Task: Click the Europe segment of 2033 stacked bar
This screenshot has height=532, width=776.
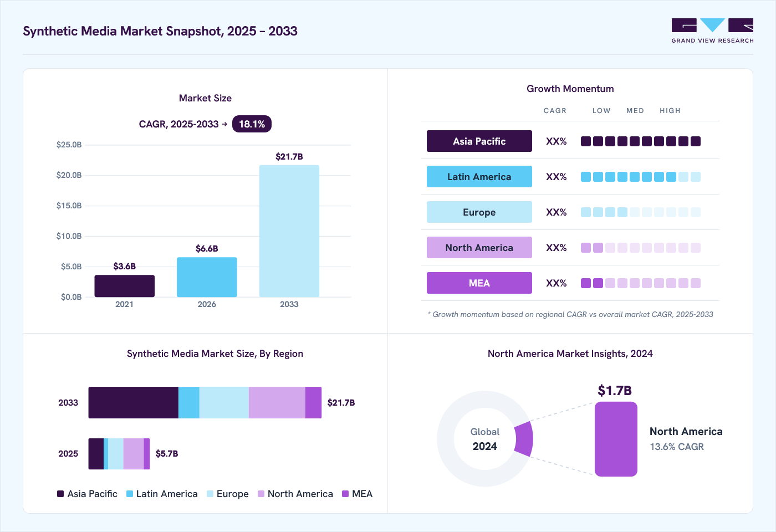Action: coord(224,402)
